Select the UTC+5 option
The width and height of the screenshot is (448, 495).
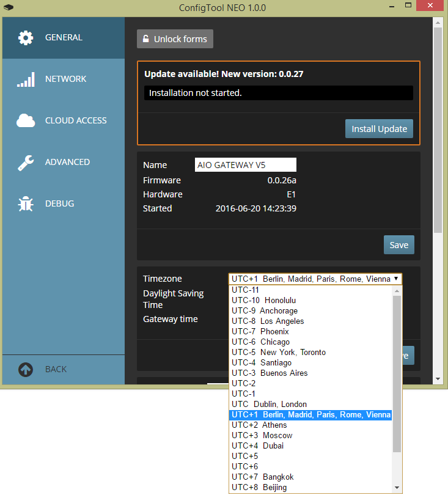point(310,457)
